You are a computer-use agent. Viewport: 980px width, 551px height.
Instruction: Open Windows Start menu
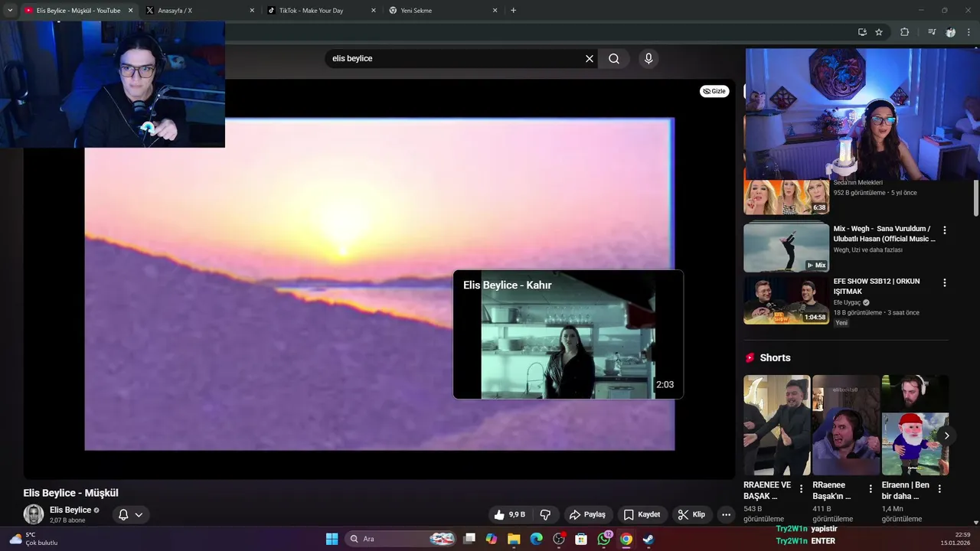[332, 539]
